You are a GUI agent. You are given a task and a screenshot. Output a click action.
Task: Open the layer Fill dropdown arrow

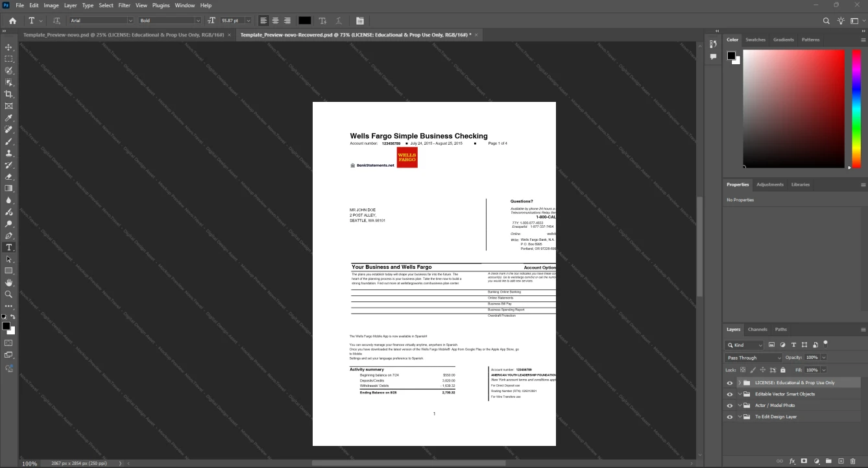point(823,369)
